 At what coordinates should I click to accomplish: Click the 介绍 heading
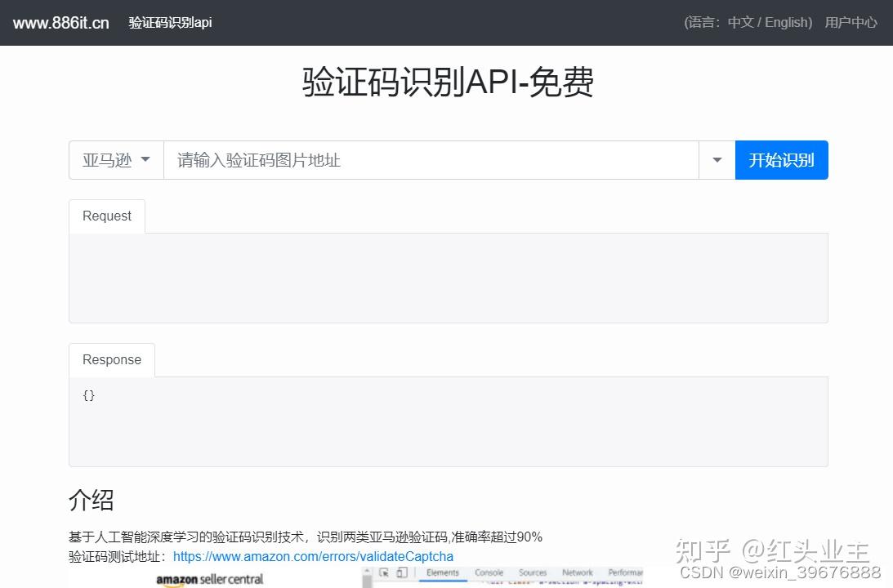[x=92, y=501]
